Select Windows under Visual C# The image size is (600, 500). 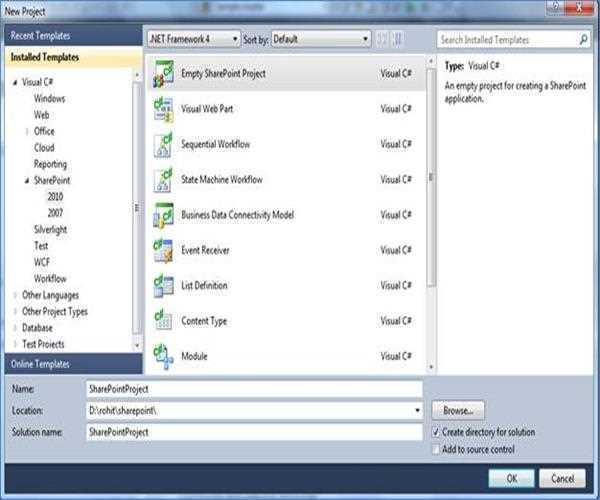point(49,99)
